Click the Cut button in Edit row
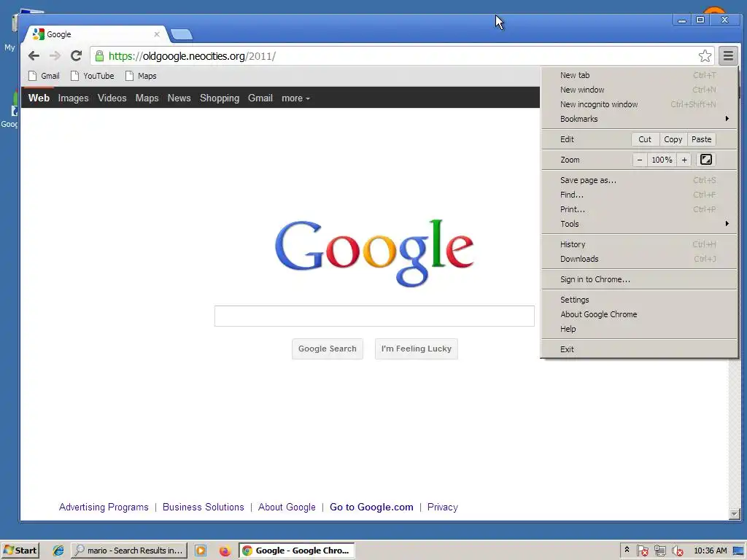This screenshot has height=560, width=747. point(645,139)
